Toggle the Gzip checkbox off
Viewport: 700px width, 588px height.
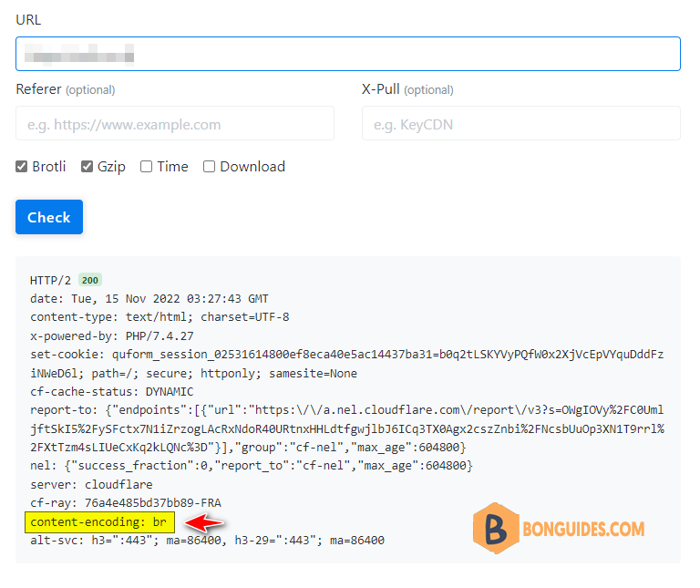87,167
